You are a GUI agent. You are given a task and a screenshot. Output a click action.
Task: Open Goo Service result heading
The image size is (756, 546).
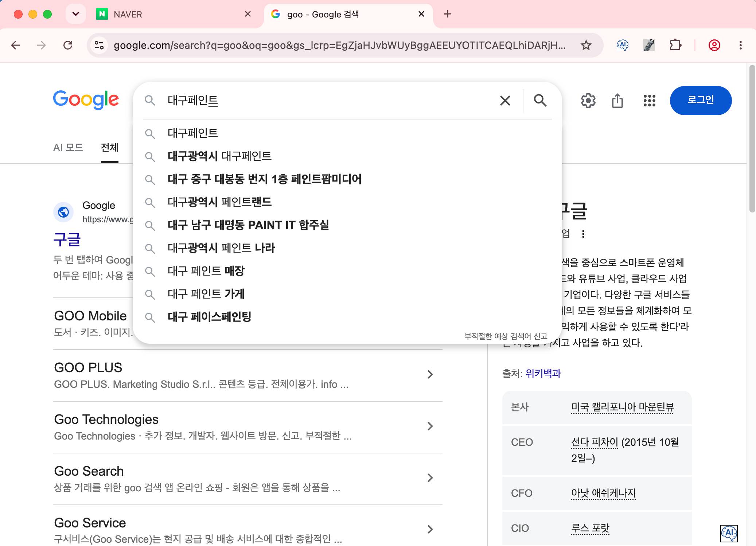(x=90, y=523)
